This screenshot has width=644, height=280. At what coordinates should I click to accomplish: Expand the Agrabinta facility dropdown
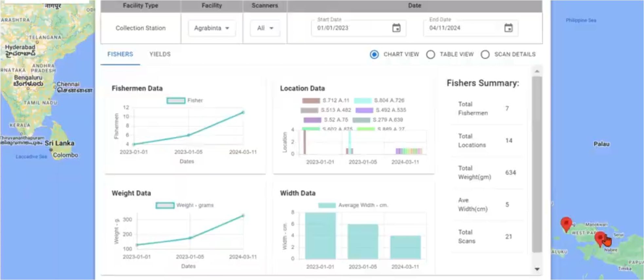pyautogui.click(x=212, y=28)
